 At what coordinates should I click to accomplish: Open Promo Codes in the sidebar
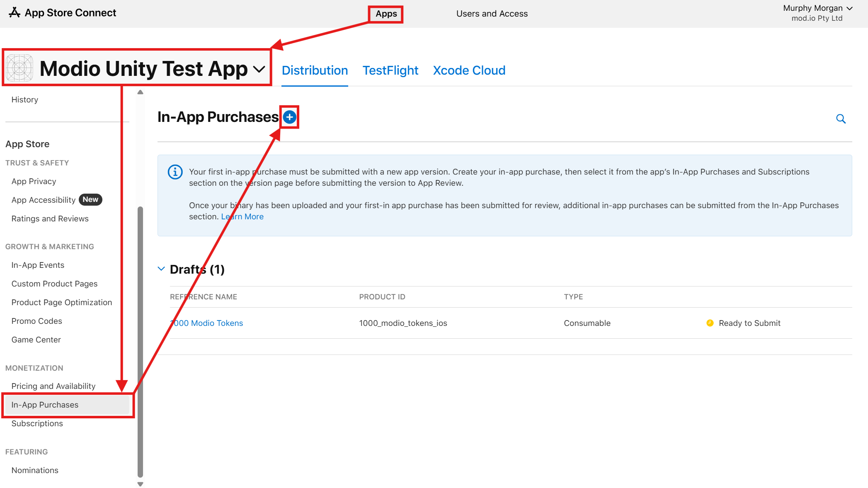[36, 321]
